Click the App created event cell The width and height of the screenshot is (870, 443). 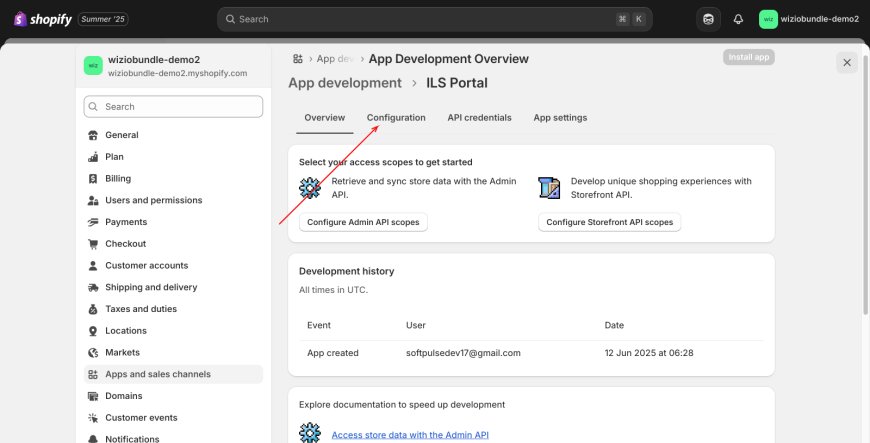[x=333, y=353]
